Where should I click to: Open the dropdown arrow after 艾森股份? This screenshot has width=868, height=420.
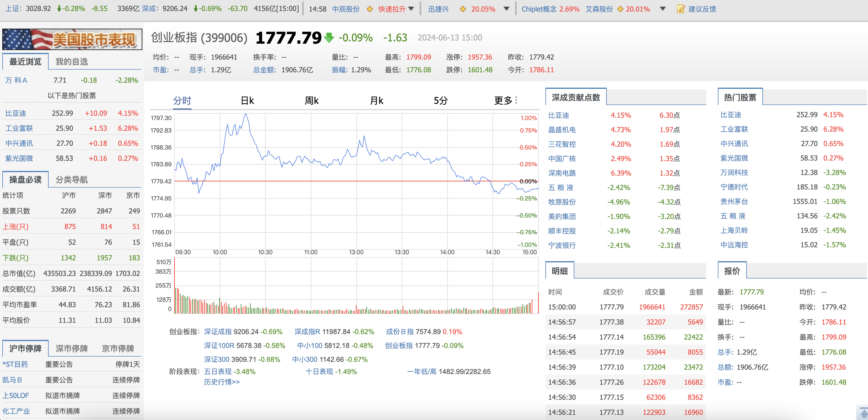[661, 9]
